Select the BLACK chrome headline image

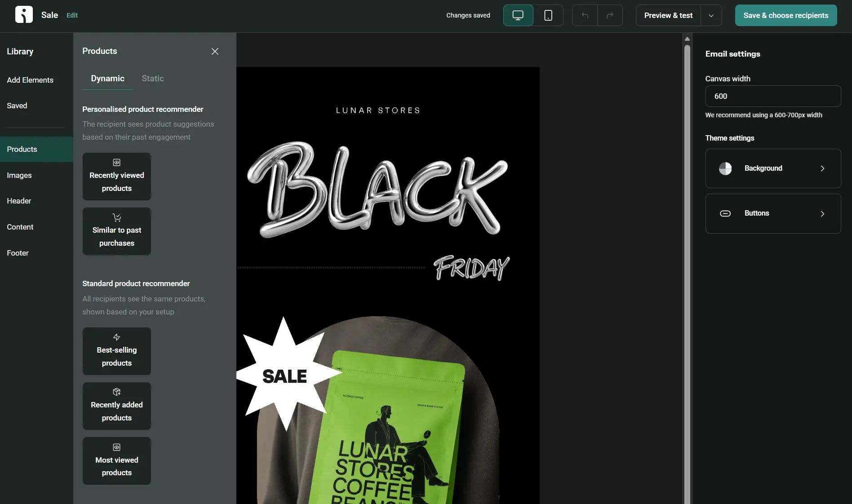click(x=378, y=189)
